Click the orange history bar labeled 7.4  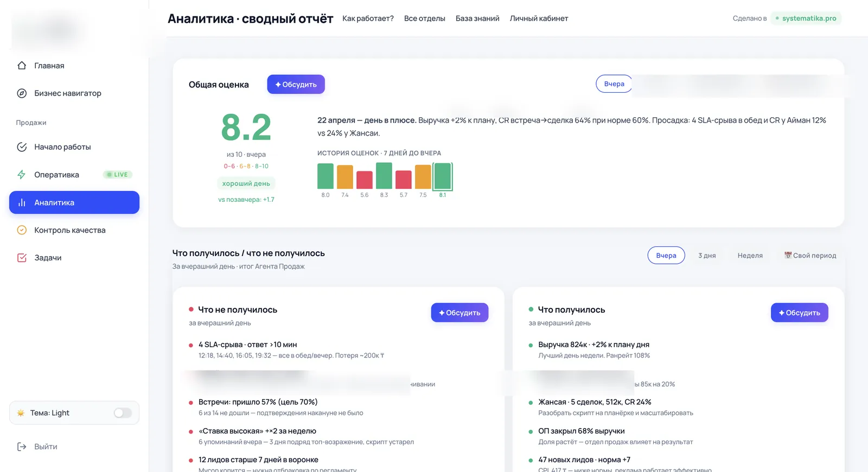point(345,177)
